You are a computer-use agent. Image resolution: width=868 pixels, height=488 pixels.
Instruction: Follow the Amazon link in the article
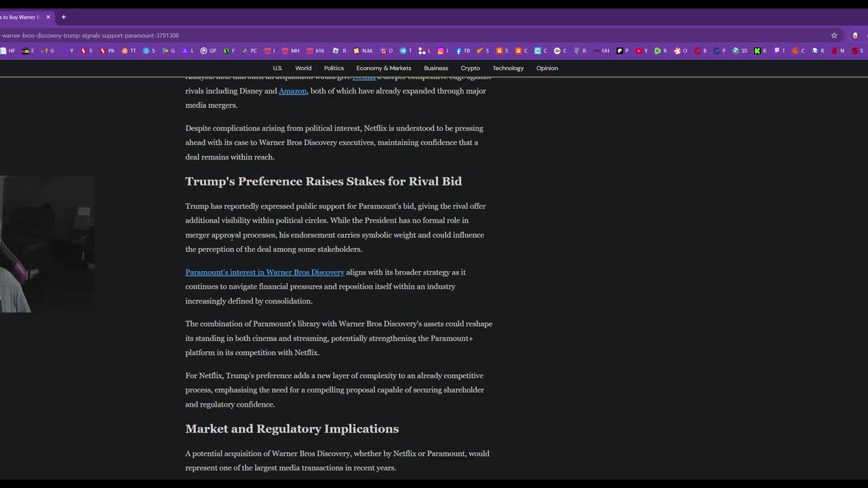[x=293, y=91]
